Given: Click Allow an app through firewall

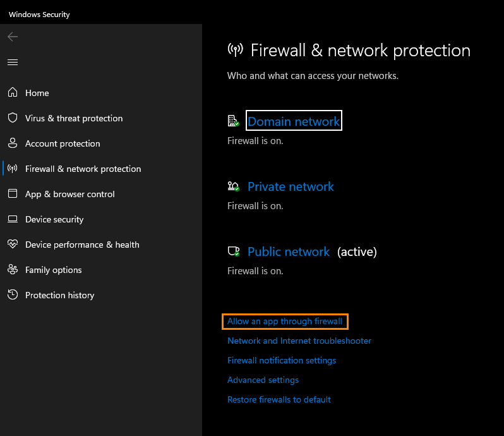Looking at the screenshot, I should (285, 321).
